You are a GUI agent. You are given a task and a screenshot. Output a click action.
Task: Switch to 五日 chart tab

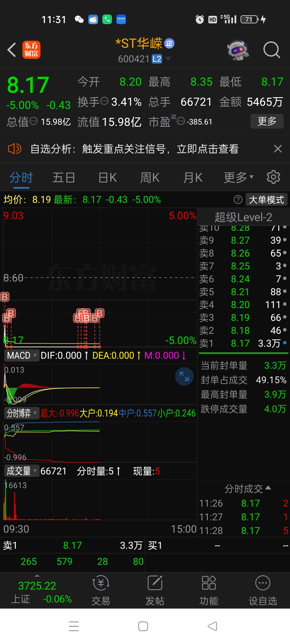[x=64, y=178]
